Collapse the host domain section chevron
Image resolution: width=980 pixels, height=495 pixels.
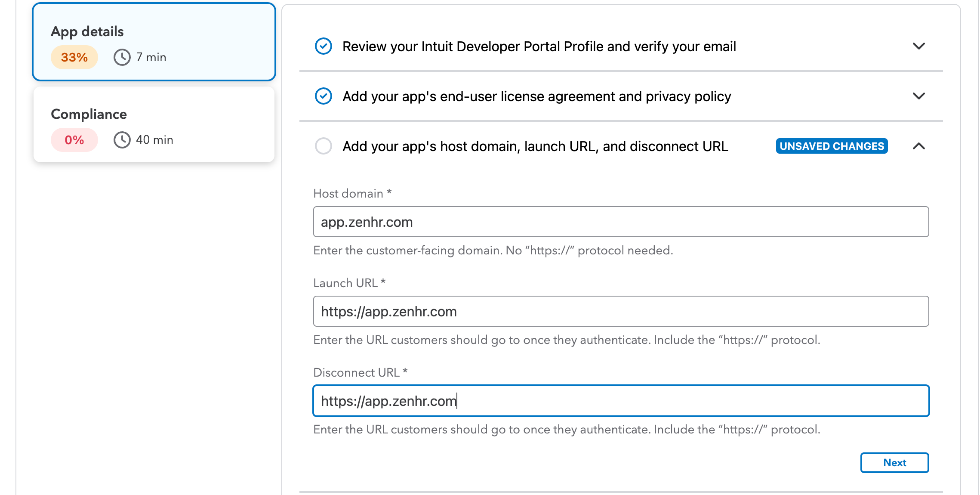(918, 146)
